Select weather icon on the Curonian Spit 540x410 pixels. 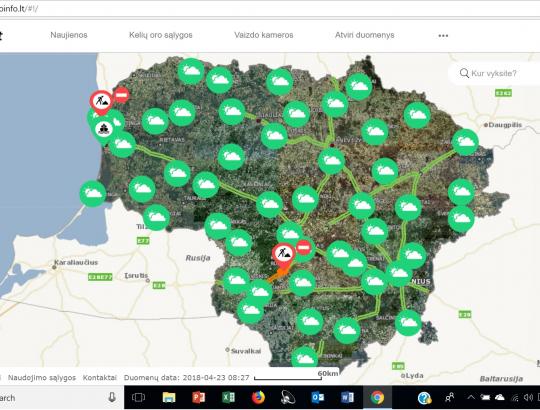pyautogui.click(x=93, y=194)
